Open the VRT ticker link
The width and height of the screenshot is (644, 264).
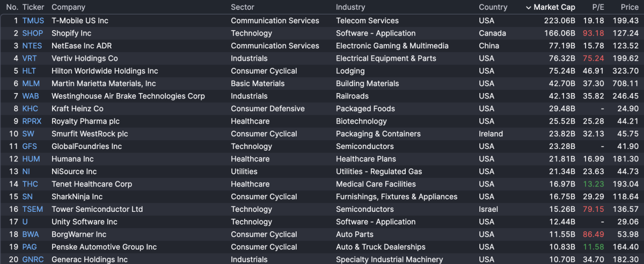click(x=30, y=58)
